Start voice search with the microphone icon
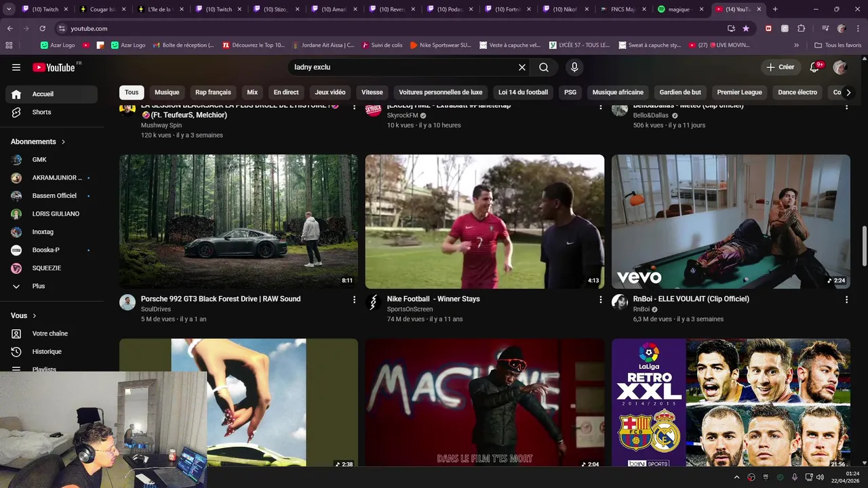The width and height of the screenshot is (868, 488). 574,67
